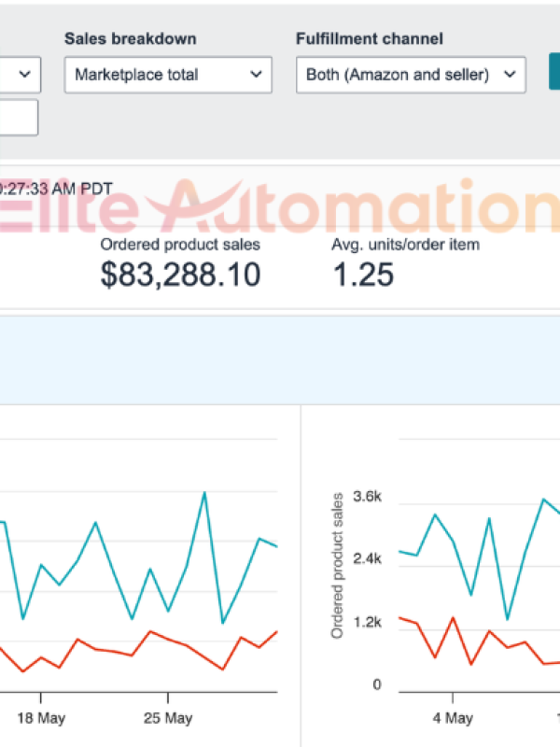
Task: Click the 4 May axis label
Action: [453, 718]
